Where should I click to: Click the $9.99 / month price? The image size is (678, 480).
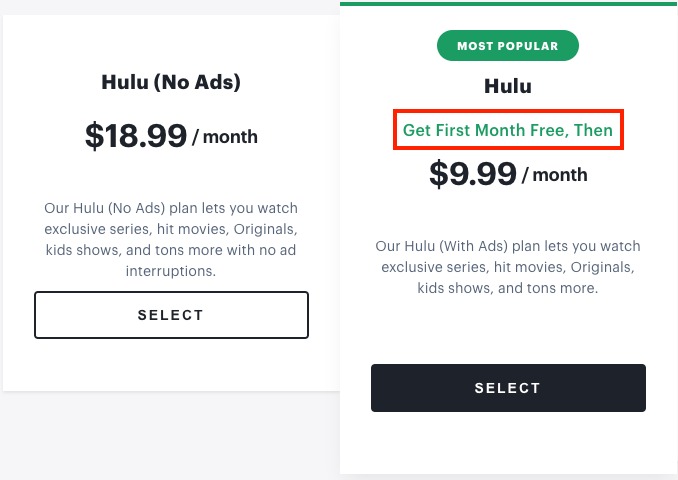508,174
